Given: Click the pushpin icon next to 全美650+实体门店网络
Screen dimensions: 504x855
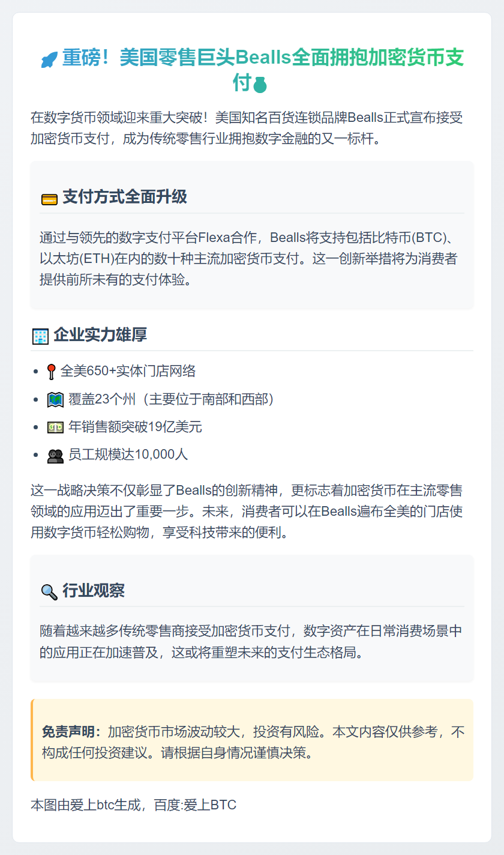Looking at the screenshot, I should pos(51,372).
